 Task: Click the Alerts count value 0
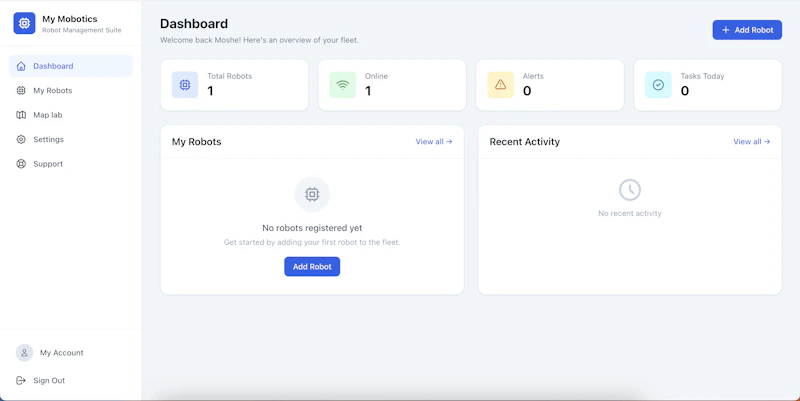coord(527,91)
